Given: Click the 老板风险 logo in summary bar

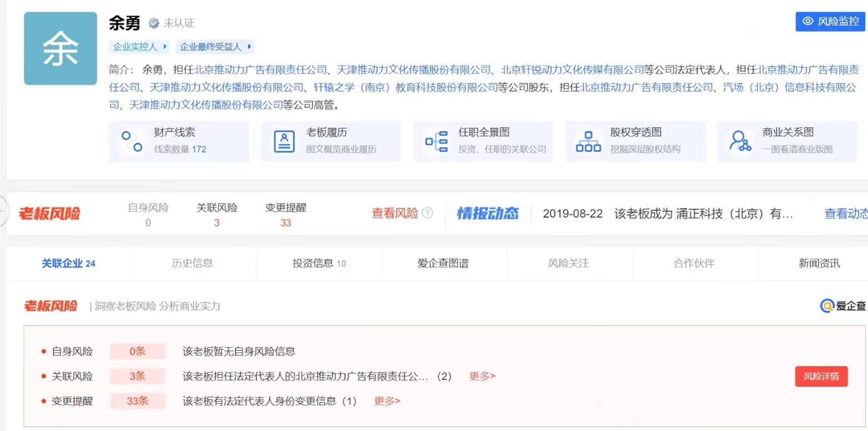Looking at the screenshot, I should coord(49,214).
